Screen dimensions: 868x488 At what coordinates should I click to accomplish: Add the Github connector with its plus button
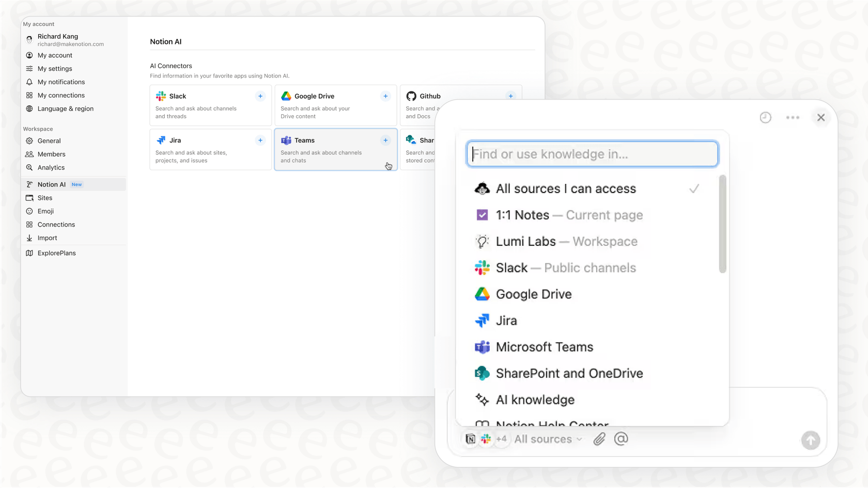(x=510, y=96)
